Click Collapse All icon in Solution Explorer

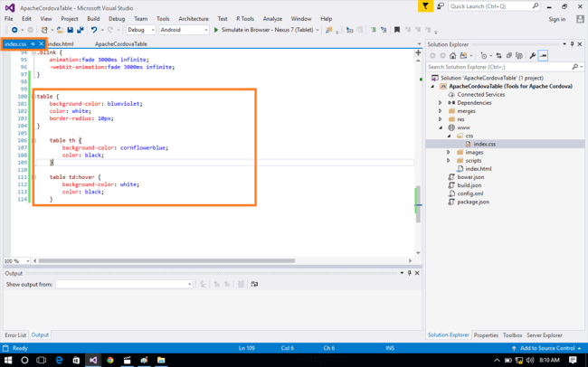510,55
